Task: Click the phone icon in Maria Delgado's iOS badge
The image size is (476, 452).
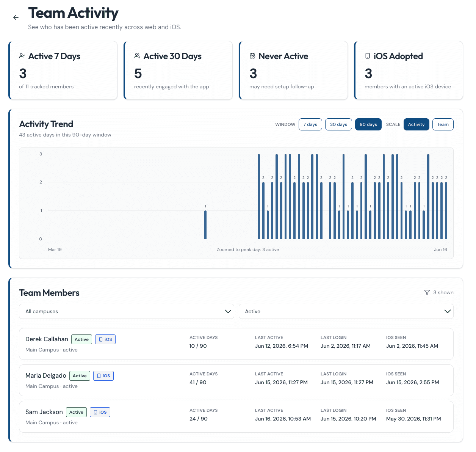Action: point(99,376)
